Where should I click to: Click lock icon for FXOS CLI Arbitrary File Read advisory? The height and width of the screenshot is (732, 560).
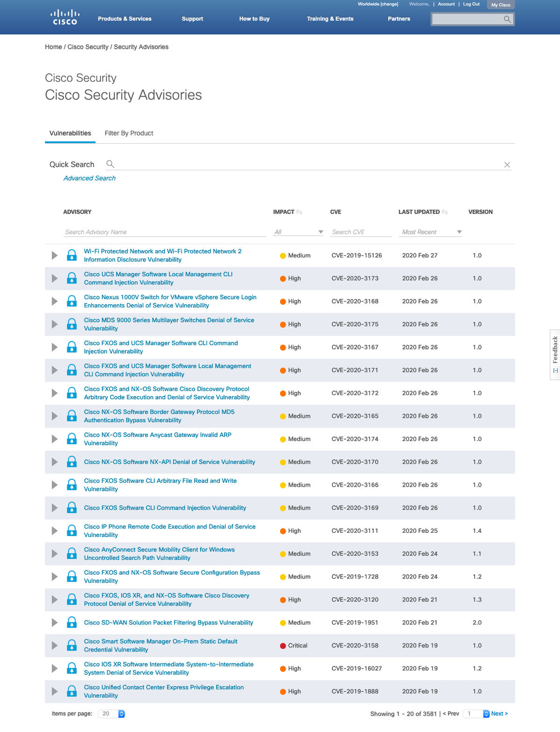(x=72, y=485)
